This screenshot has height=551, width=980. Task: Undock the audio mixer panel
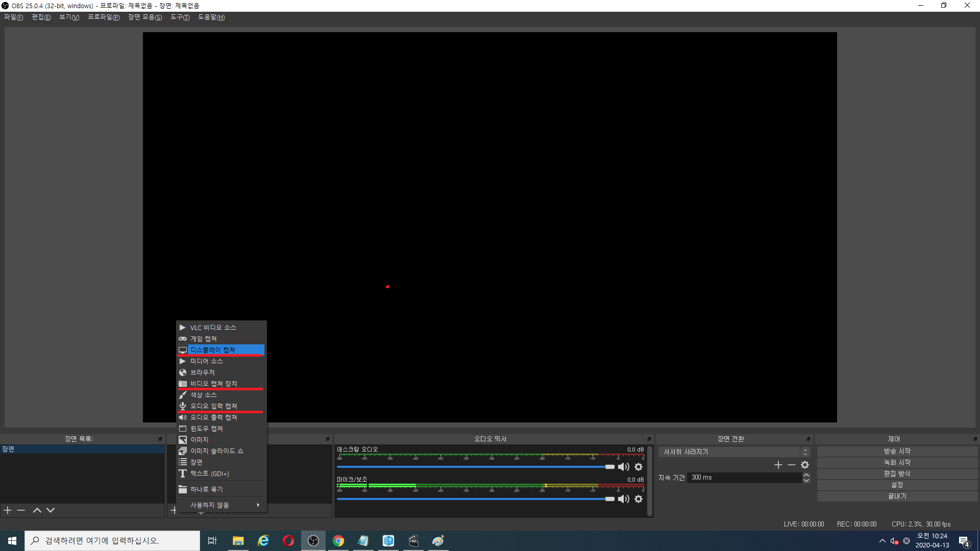pyautogui.click(x=649, y=439)
